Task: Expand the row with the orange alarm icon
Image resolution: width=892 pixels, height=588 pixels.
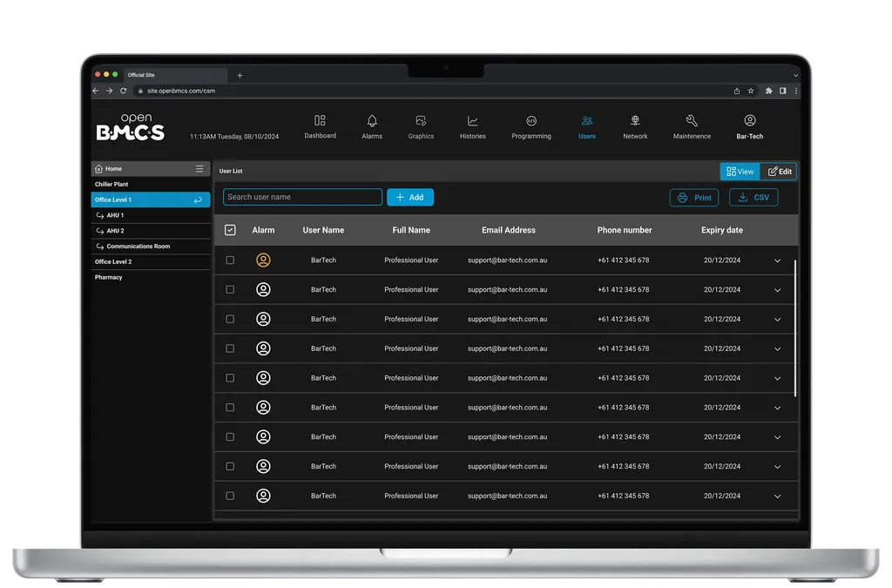Action: (x=777, y=260)
